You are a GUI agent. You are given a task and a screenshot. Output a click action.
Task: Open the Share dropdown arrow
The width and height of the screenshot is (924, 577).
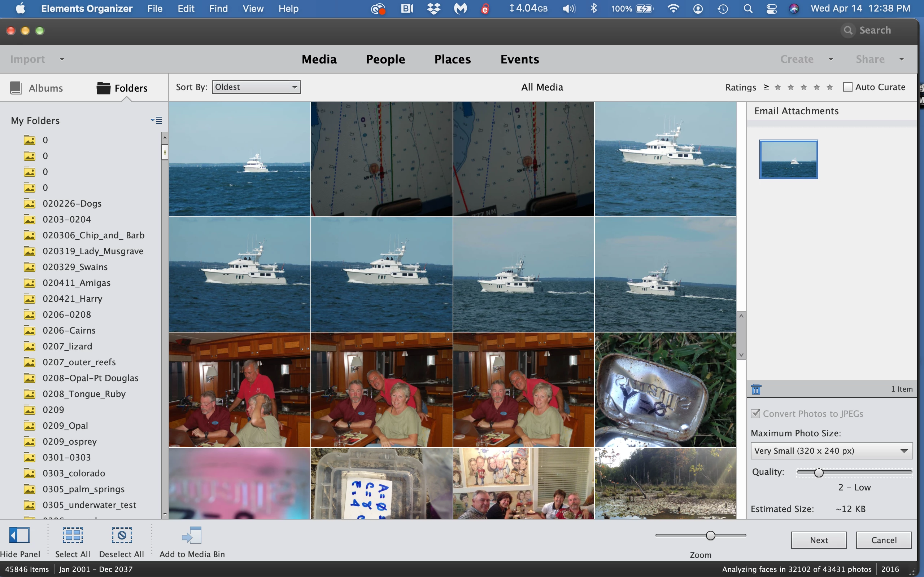click(x=902, y=59)
